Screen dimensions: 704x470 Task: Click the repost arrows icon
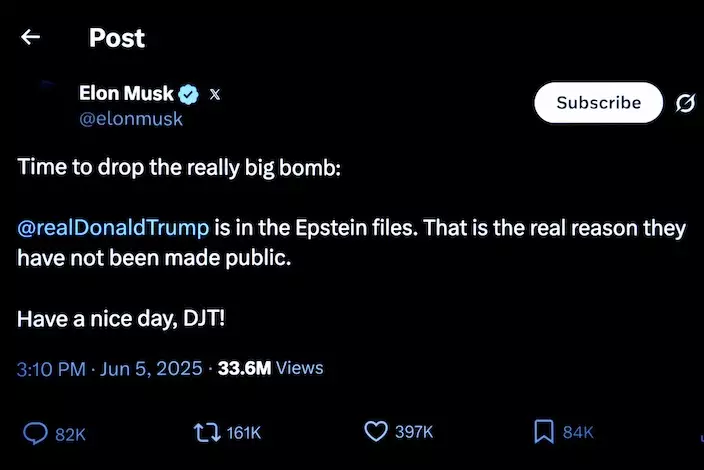pyautogui.click(x=204, y=432)
